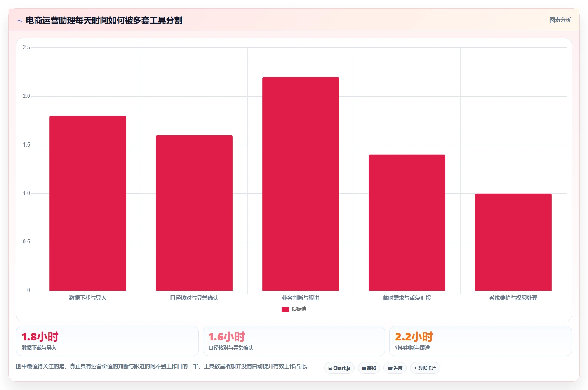Click the 2.5 value on the y-axis
The height and width of the screenshot is (390, 588).
26,47
